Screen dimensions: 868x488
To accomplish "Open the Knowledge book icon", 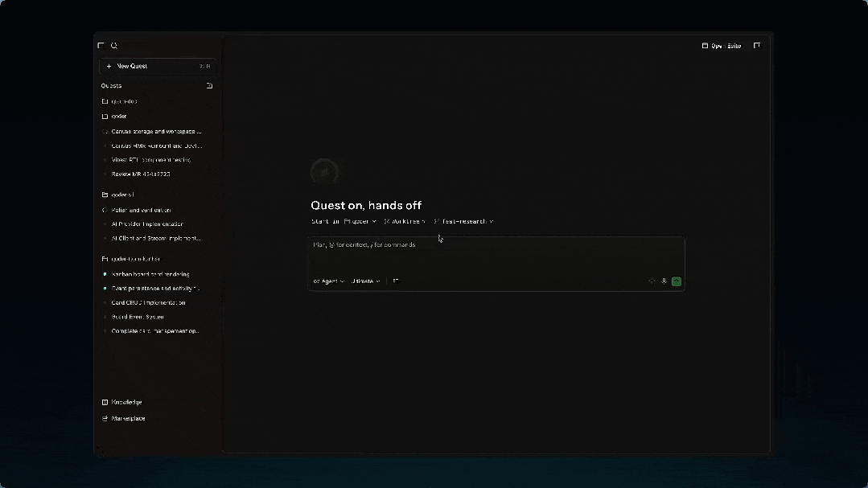I will [105, 402].
